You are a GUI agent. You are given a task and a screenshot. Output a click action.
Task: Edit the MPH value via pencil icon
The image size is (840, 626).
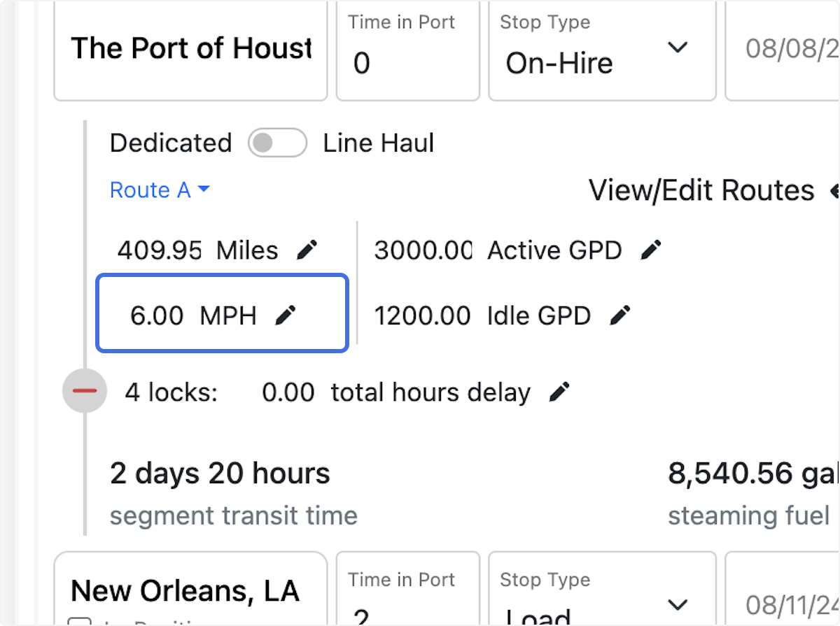click(286, 315)
